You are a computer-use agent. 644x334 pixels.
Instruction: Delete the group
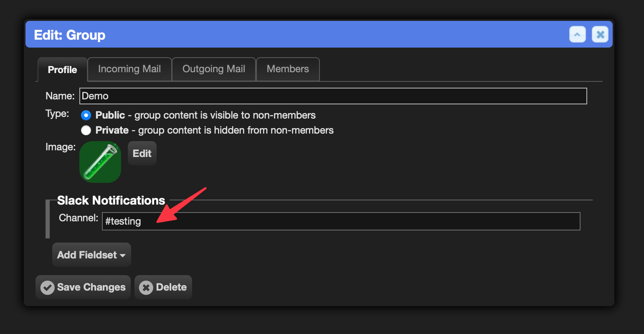click(x=163, y=287)
